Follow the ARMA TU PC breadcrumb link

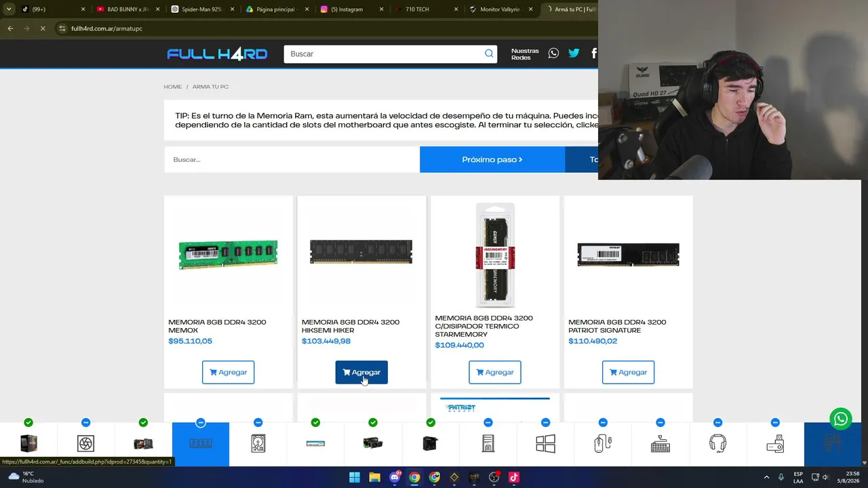click(x=210, y=87)
